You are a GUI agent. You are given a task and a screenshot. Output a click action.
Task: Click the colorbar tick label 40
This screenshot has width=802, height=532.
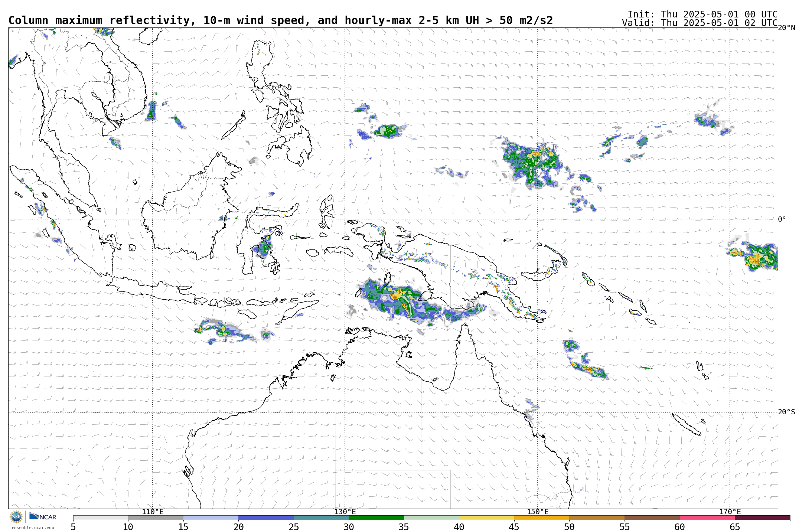(x=459, y=527)
